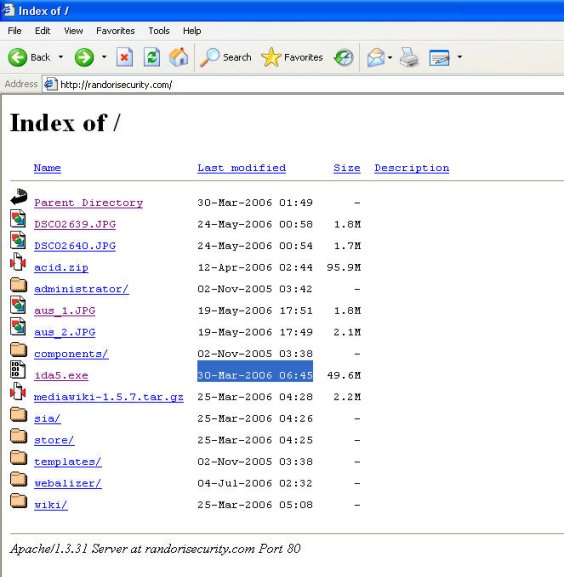Viewport: 564px width, 577px height.
Task: Open the Parent Directory link
Action: [x=89, y=203]
